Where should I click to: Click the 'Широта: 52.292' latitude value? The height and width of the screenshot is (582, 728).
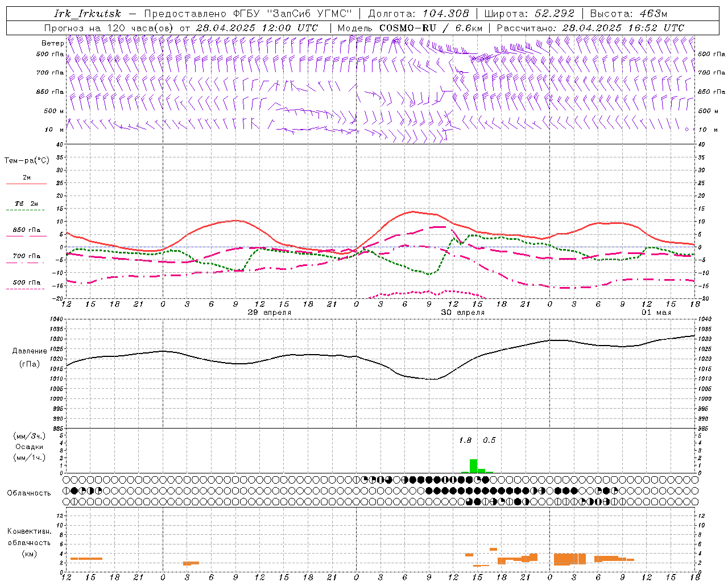pos(530,14)
